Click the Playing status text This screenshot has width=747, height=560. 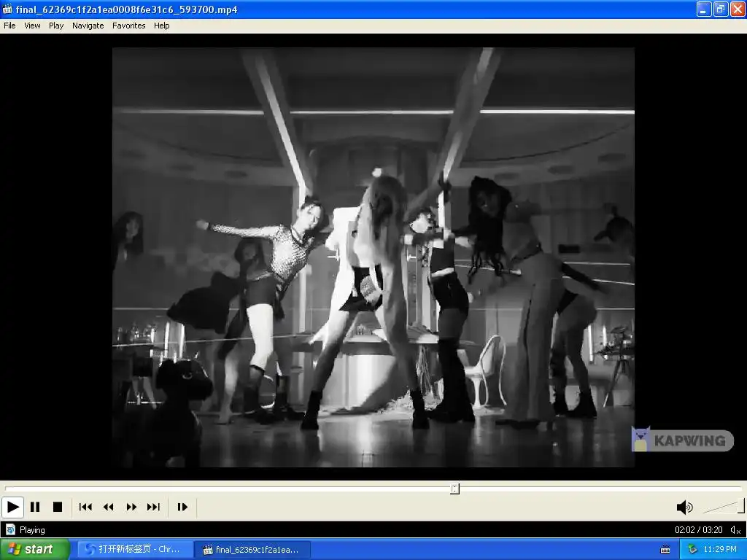(32, 530)
